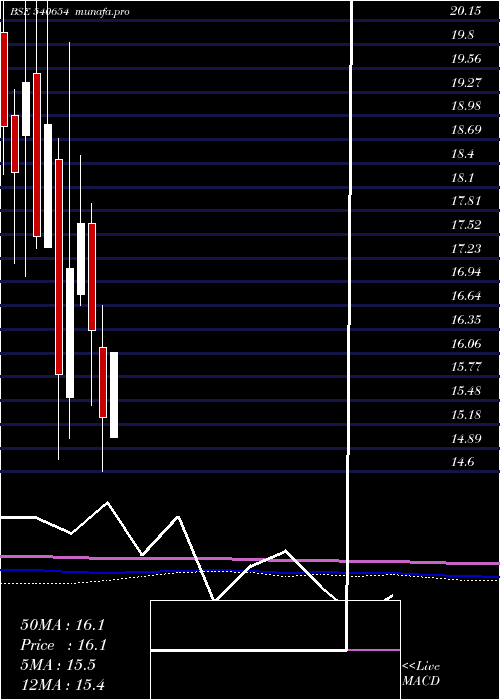The image size is (500, 700).
Task: Click the first red candlestick at left edge
Action: point(4,79)
